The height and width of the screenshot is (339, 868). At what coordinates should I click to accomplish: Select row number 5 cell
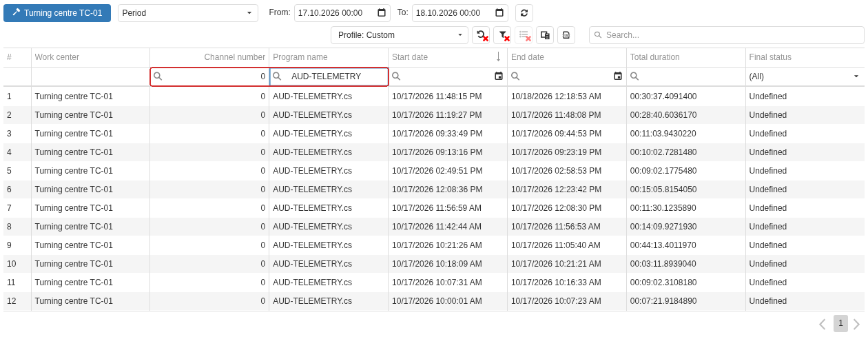(17, 171)
